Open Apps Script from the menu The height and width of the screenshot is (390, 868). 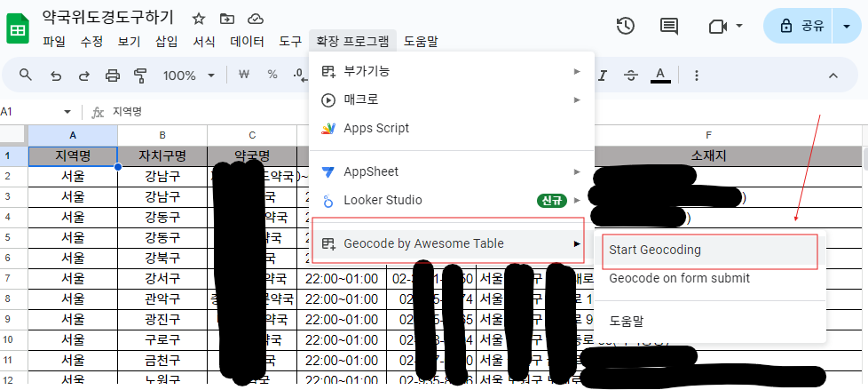click(x=452, y=128)
